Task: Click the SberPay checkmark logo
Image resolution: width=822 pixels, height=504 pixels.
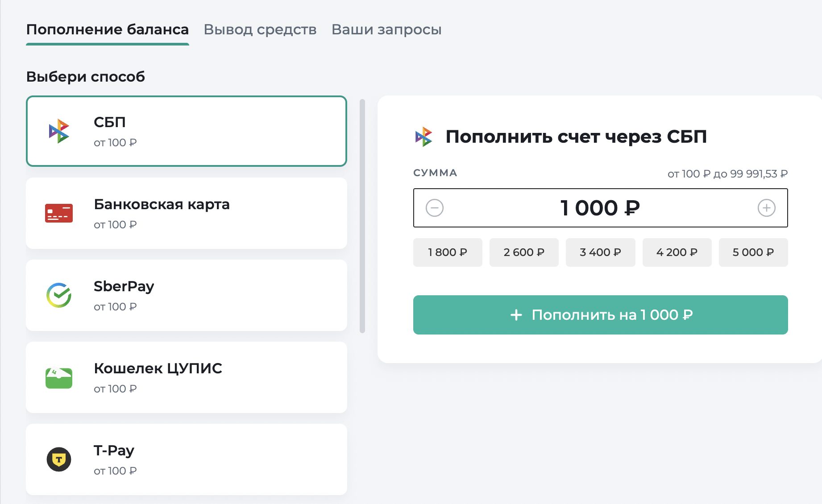Action: (x=59, y=295)
